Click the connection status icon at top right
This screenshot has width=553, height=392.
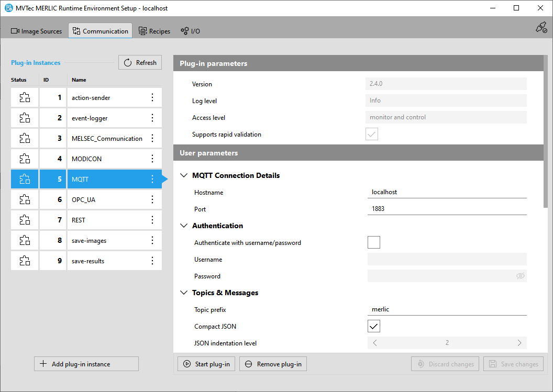coord(541,28)
